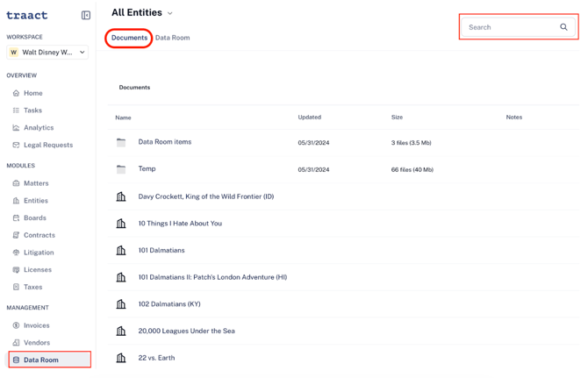Open the Invoices page
The image size is (588, 378).
(x=36, y=325)
